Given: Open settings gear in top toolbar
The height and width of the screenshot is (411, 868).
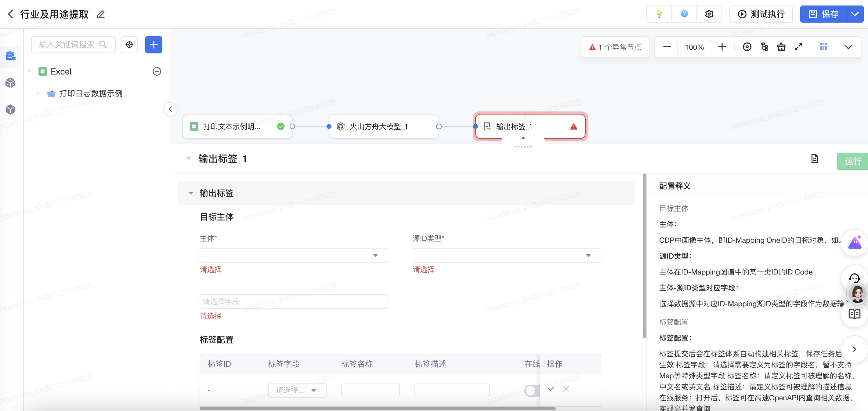Looking at the screenshot, I should pos(709,14).
